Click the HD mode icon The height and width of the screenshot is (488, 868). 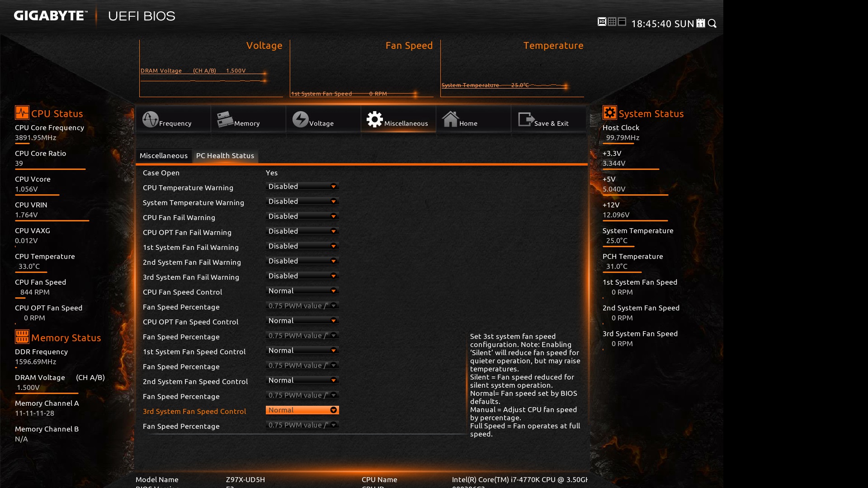(x=602, y=22)
